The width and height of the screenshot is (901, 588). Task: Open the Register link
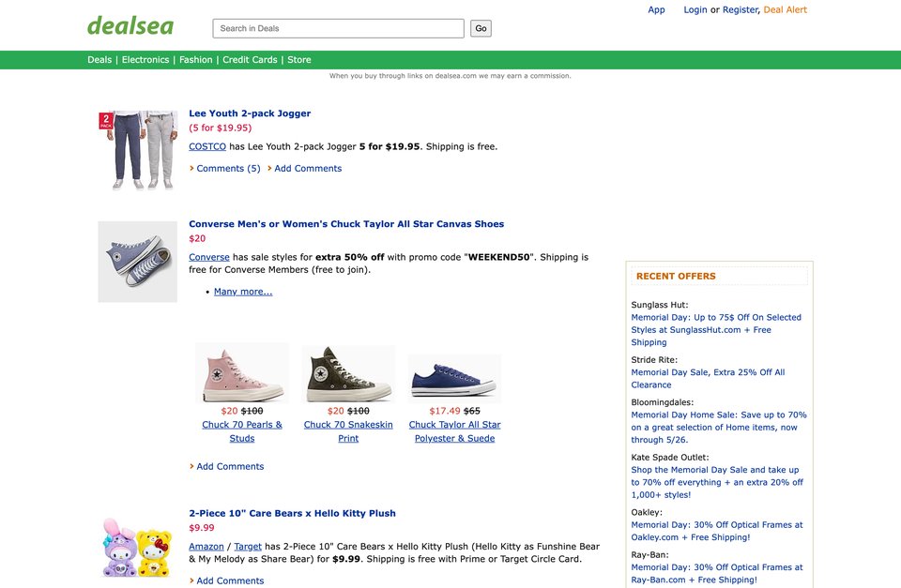coord(741,9)
